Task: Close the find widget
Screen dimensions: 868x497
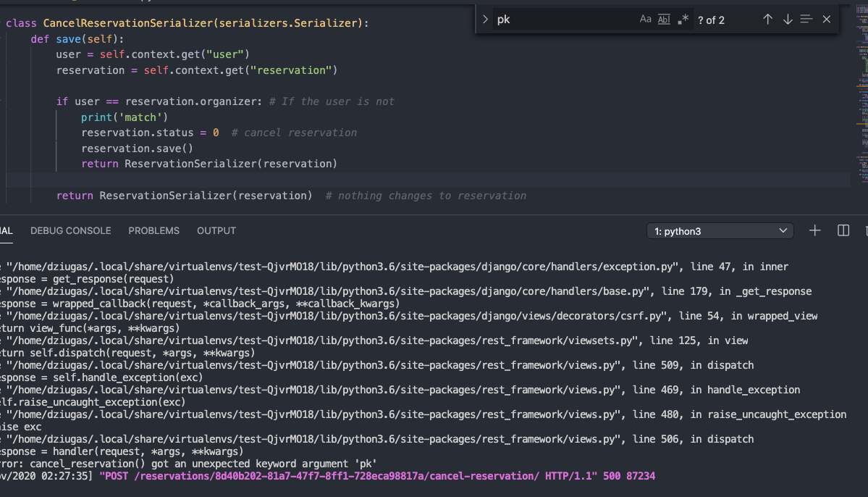Action: tap(827, 20)
